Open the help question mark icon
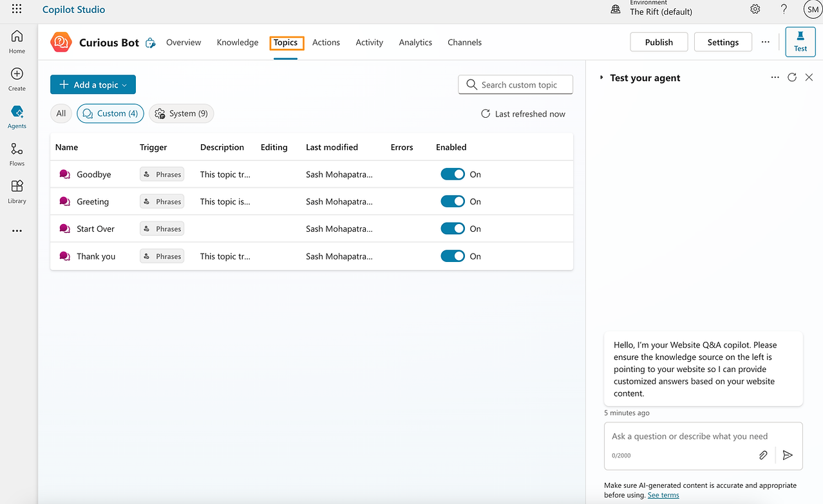The height and width of the screenshot is (504, 823). 784,9
